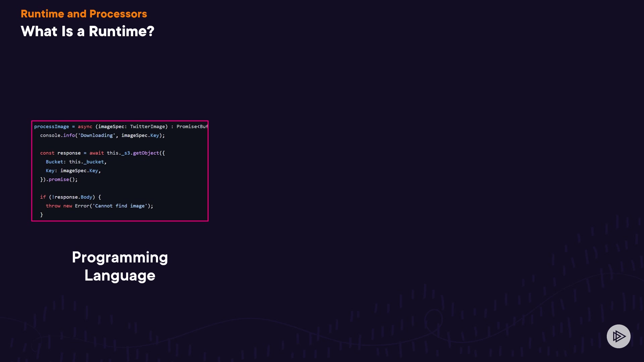Click 'Promise<Buf' return type text
Screen dimensions: 644x362
(192, 127)
